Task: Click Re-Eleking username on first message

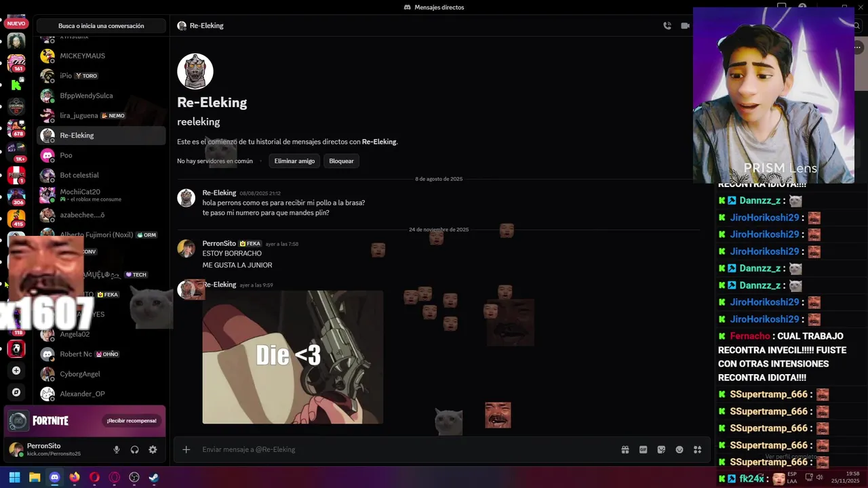Action: [219, 193]
